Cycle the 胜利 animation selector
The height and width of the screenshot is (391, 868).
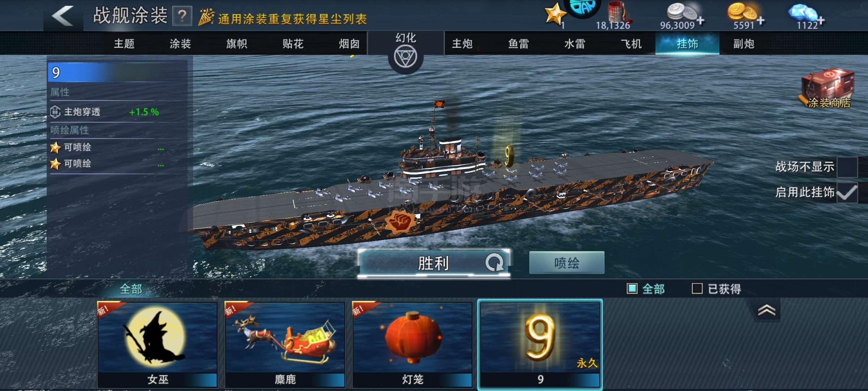(494, 263)
